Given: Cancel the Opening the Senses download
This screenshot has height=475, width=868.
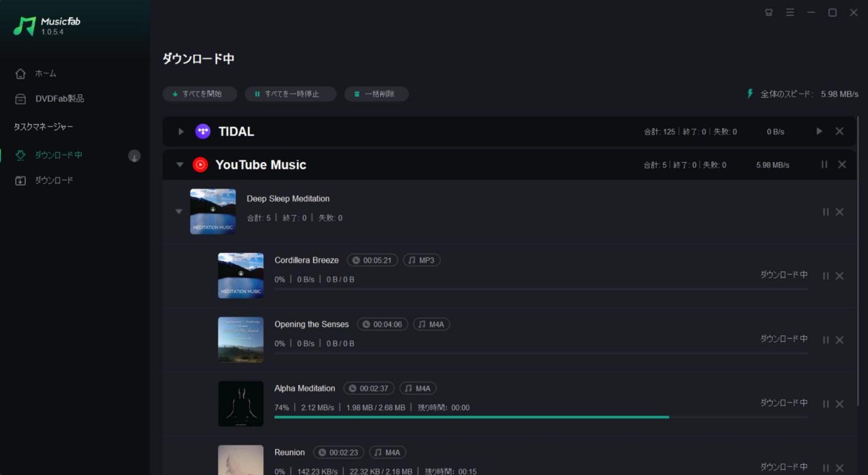Looking at the screenshot, I should coord(840,340).
